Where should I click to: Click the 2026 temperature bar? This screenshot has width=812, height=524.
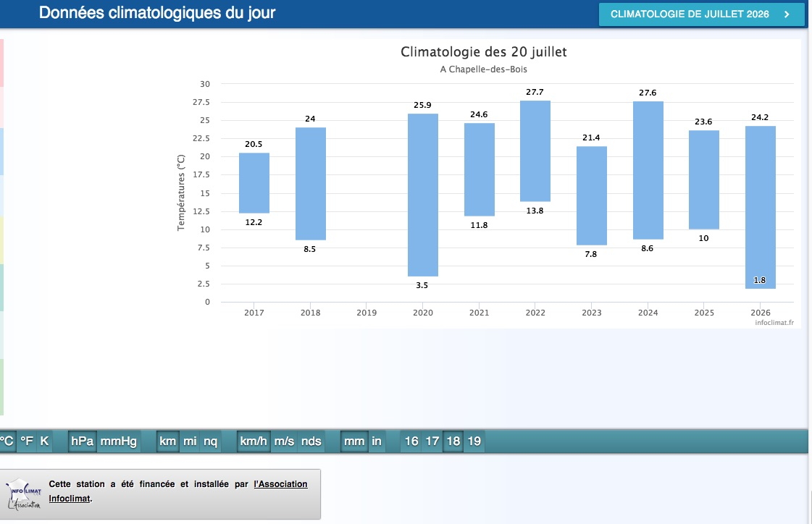(x=761, y=207)
